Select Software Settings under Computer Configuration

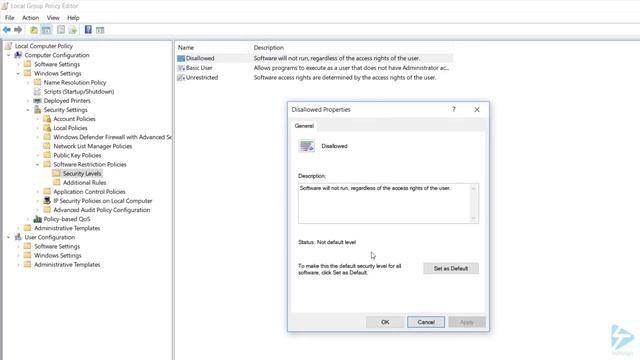pos(57,64)
